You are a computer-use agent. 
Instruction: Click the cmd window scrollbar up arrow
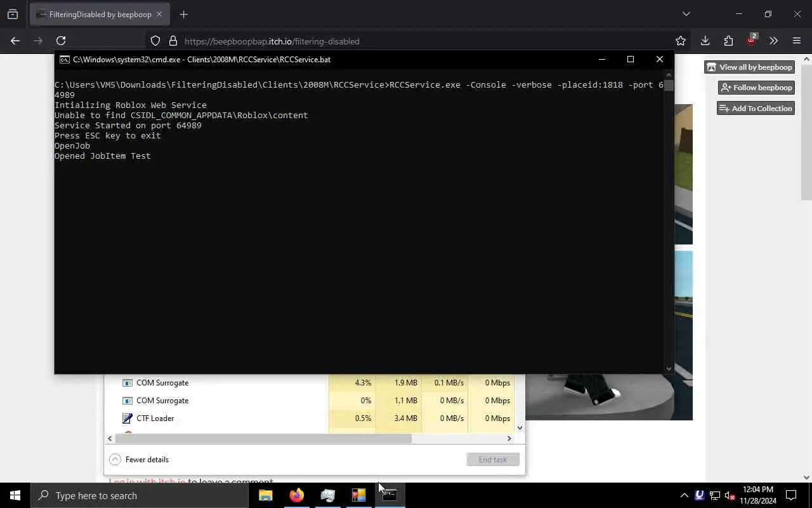pyautogui.click(x=669, y=74)
